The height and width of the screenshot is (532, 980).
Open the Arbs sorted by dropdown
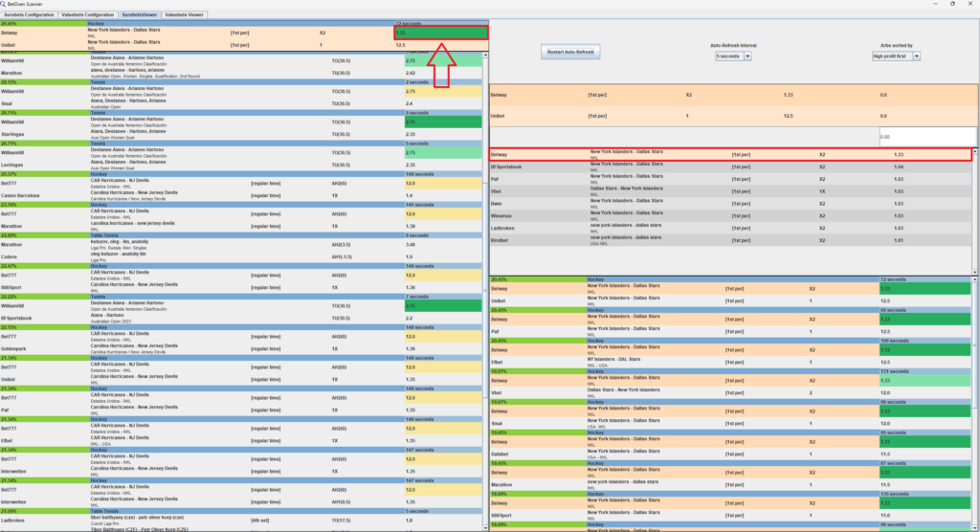coord(896,56)
